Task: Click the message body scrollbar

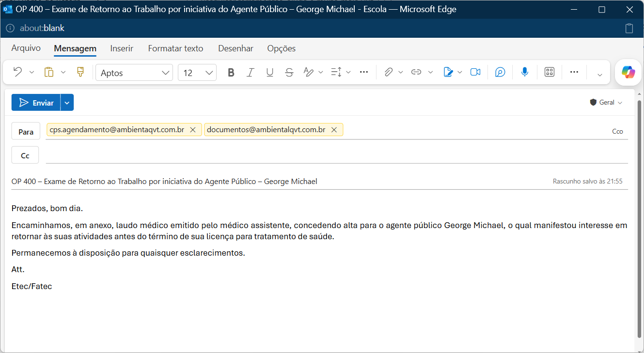Action: 640,218
